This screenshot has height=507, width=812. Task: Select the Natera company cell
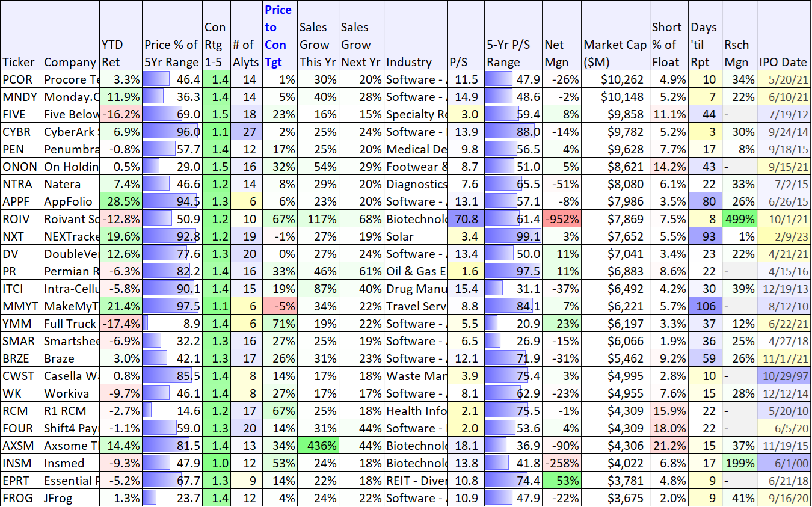(72, 184)
